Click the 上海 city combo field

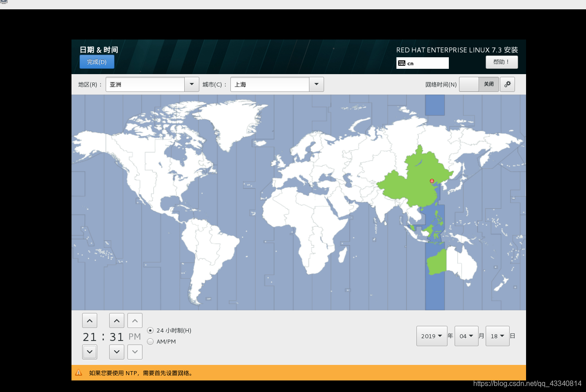pos(270,84)
